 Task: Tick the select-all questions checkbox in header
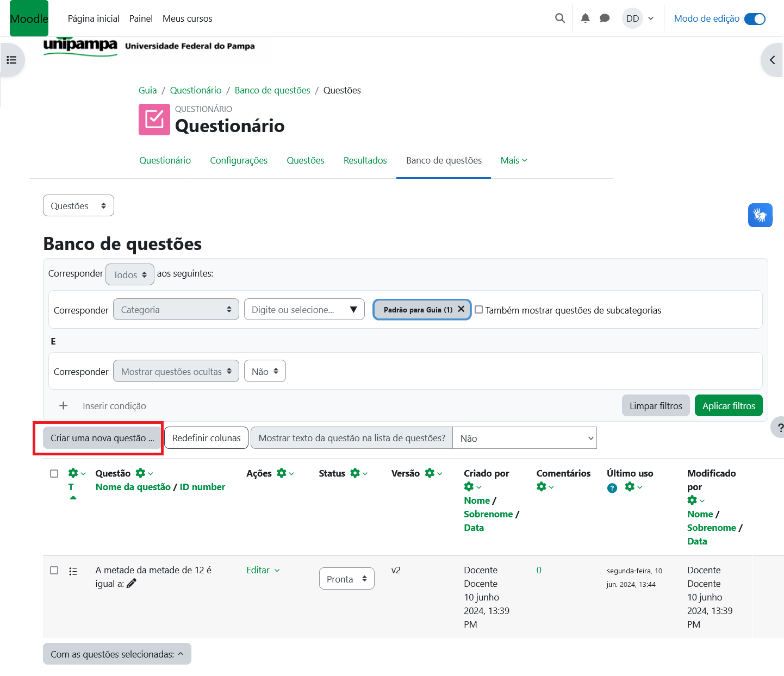[x=54, y=473]
